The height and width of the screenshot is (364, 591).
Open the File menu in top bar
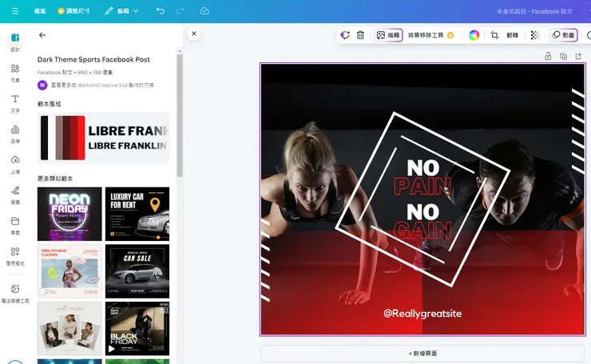(x=40, y=11)
